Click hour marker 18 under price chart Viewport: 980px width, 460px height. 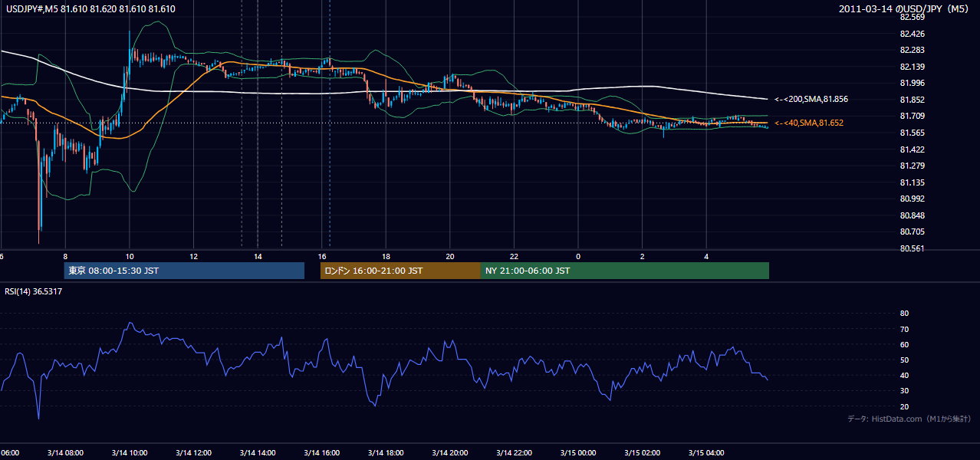(x=386, y=257)
